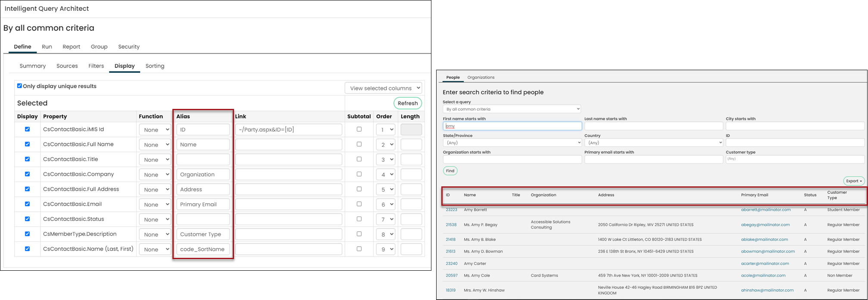Uncheck Display for CsContactBasic.Status row
The height and width of the screenshot is (300, 868).
point(27,219)
